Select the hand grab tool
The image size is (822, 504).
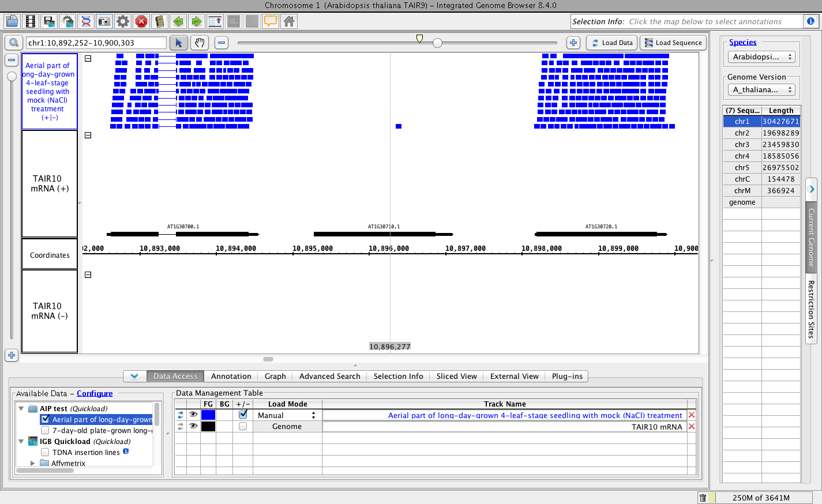(x=200, y=43)
